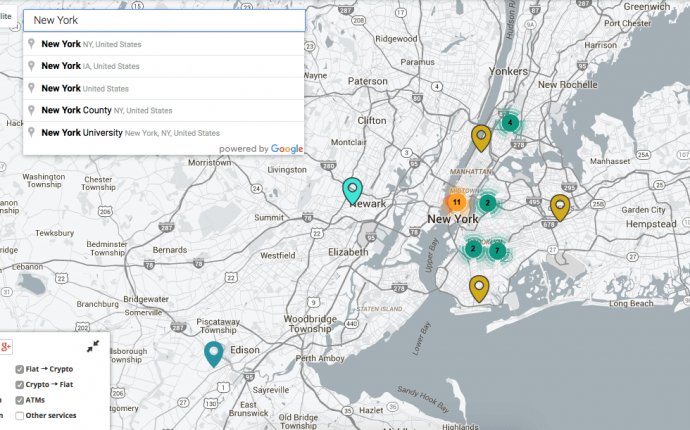This screenshot has height=430, width=690.
Task: Open the green cluster marker labeled 4
Action: (x=510, y=122)
